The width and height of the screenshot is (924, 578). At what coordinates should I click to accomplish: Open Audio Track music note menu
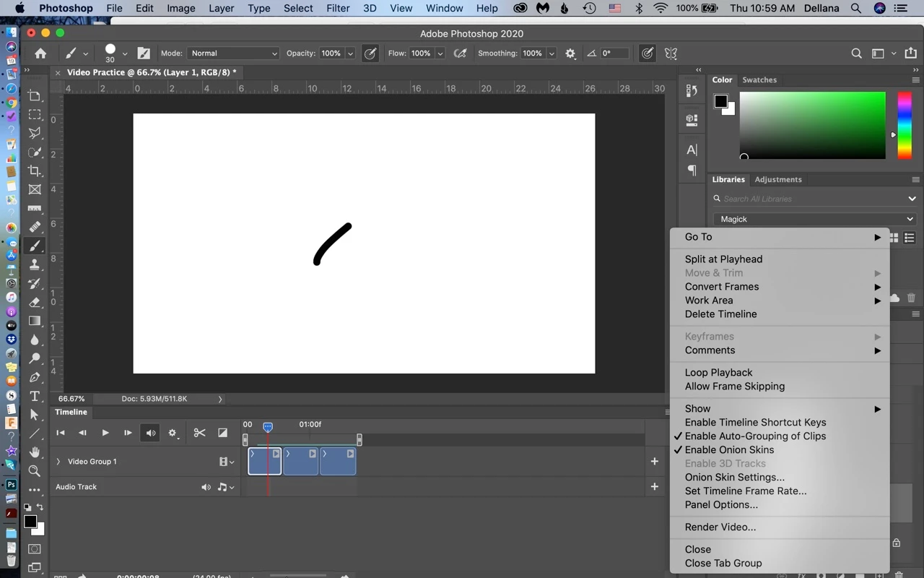[226, 487]
